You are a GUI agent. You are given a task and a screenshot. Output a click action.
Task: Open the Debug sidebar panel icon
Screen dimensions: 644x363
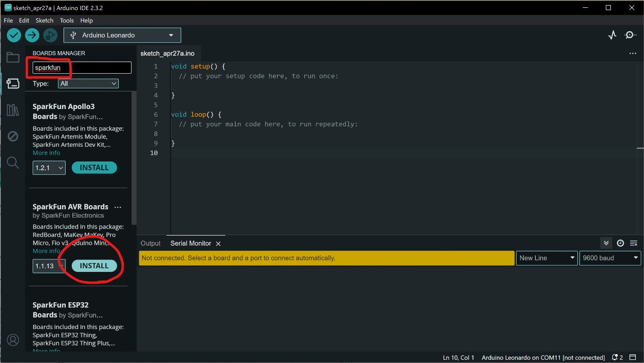[x=13, y=136]
